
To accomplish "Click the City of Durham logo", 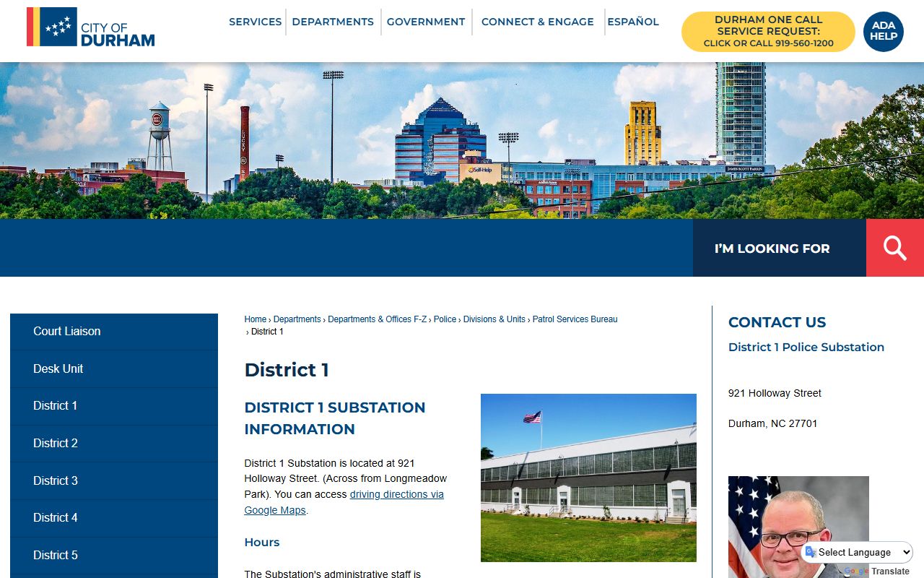I will coord(91,27).
